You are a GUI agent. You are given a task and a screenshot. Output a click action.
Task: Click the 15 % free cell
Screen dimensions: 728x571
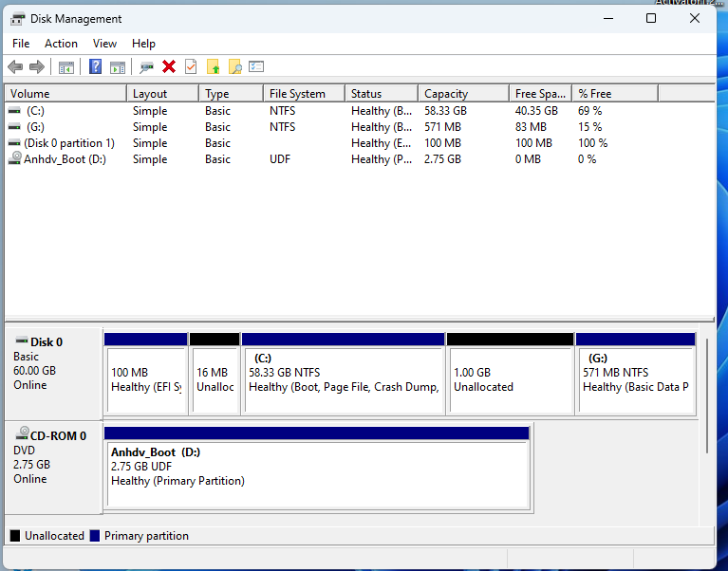point(589,127)
